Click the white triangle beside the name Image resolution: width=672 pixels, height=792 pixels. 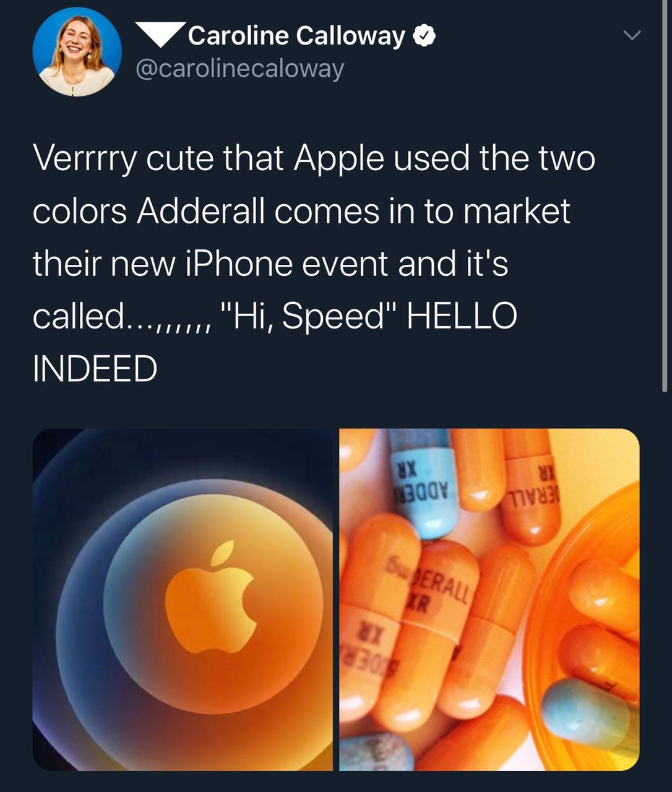click(160, 35)
